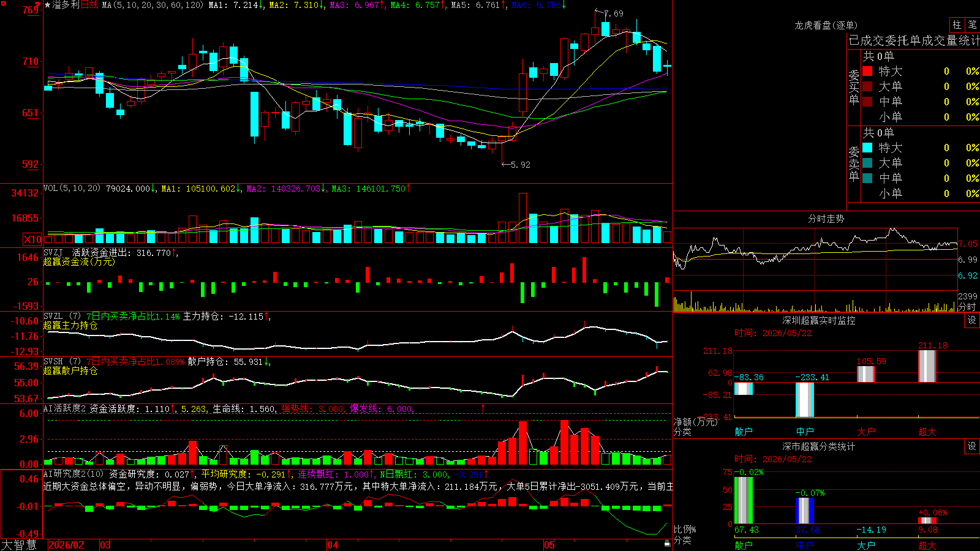The height and width of the screenshot is (551, 980).
Task: Click the 资金活跃度: 1.110 value
Action: 130,408
